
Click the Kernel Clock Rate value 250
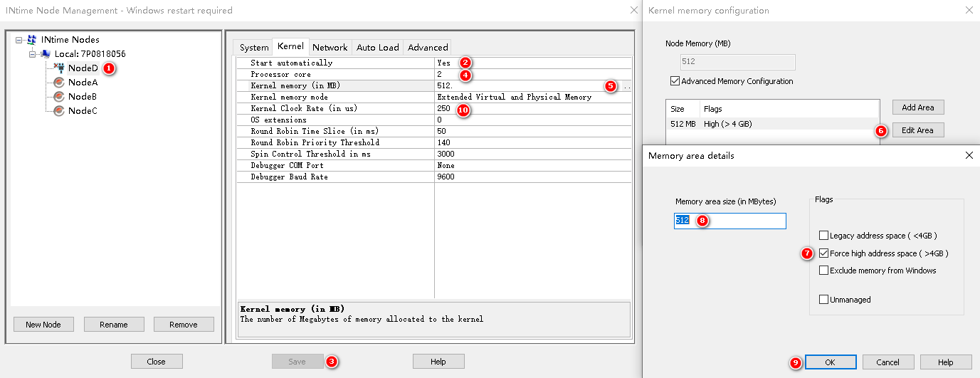point(444,109)
